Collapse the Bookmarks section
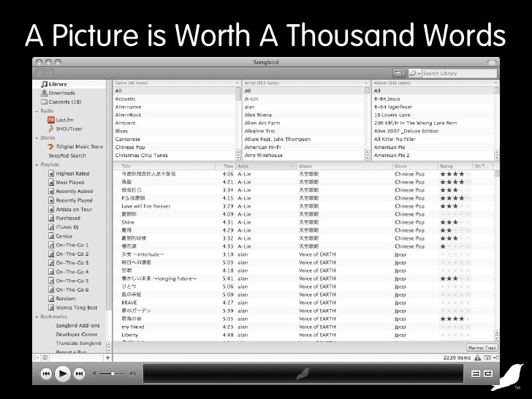The image size is (532, 399). [x=37, y=317]
